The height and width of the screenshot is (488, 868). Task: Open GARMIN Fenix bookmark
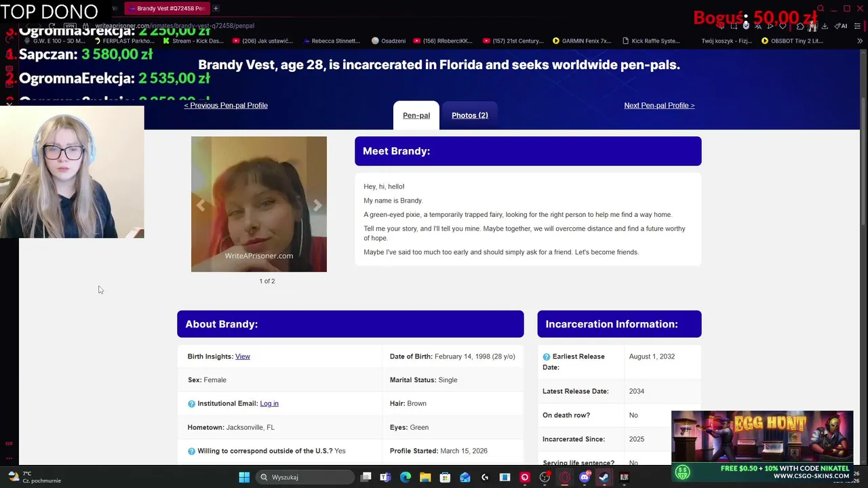[x=582, y=41]
